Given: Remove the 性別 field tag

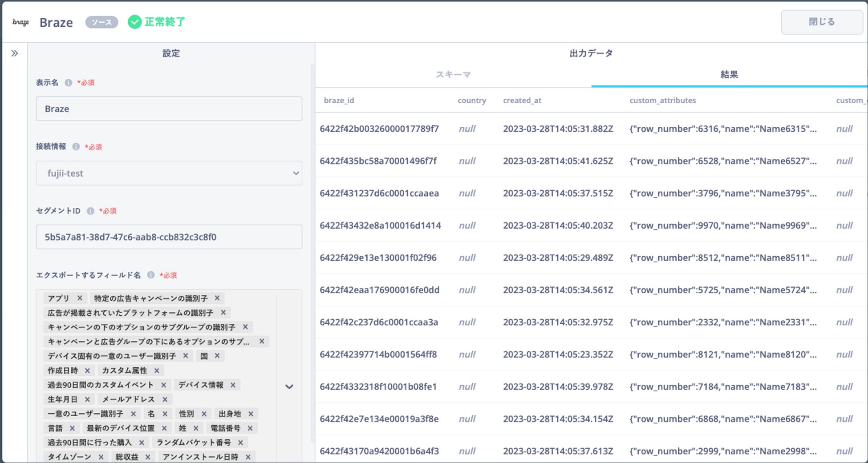Looking at the screenshot, I should (x=204, y=414).
